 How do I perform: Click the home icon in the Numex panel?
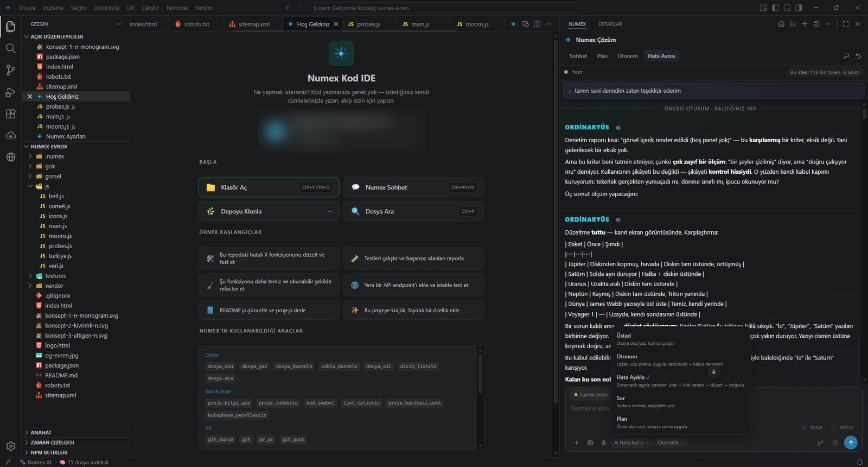[781, 24]
